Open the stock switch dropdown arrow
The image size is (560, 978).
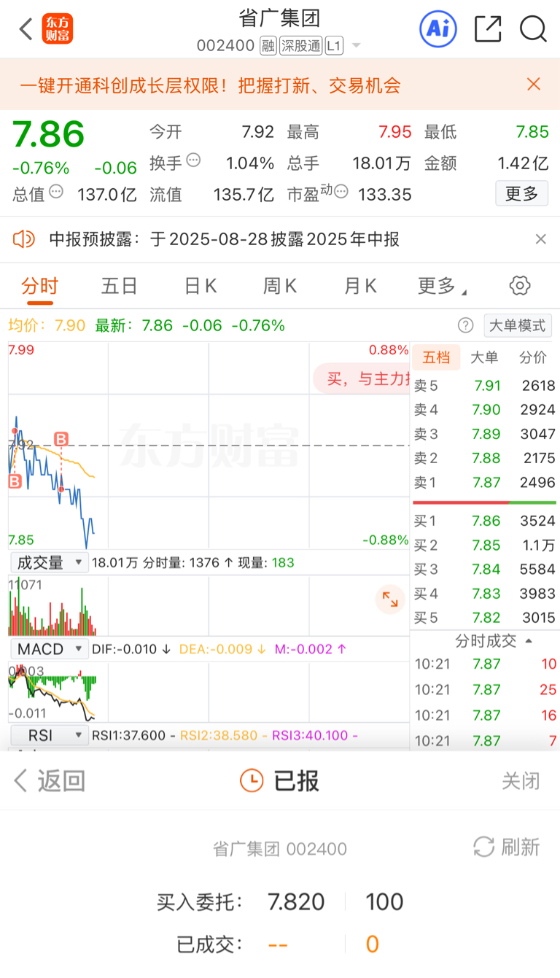[x=356, y=47]
